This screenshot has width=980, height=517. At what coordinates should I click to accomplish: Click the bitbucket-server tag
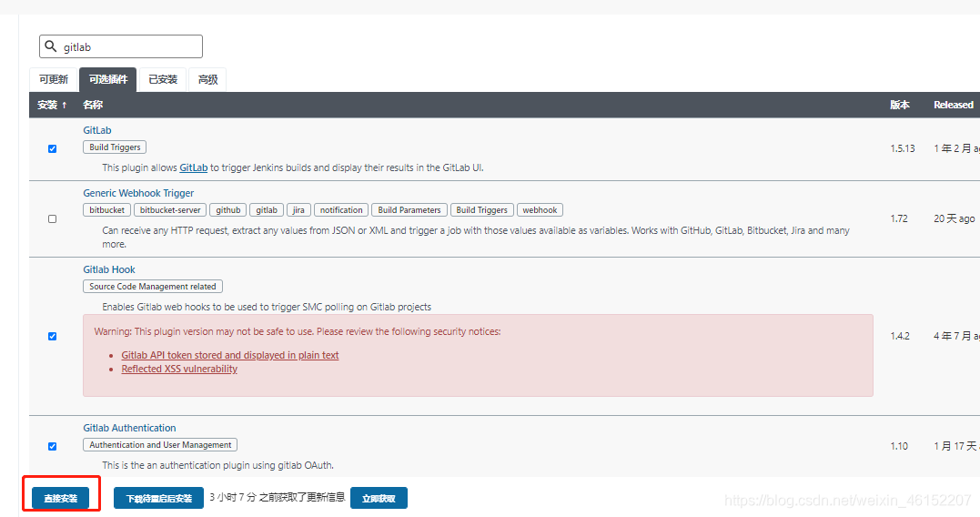click(x=170, y=210)
